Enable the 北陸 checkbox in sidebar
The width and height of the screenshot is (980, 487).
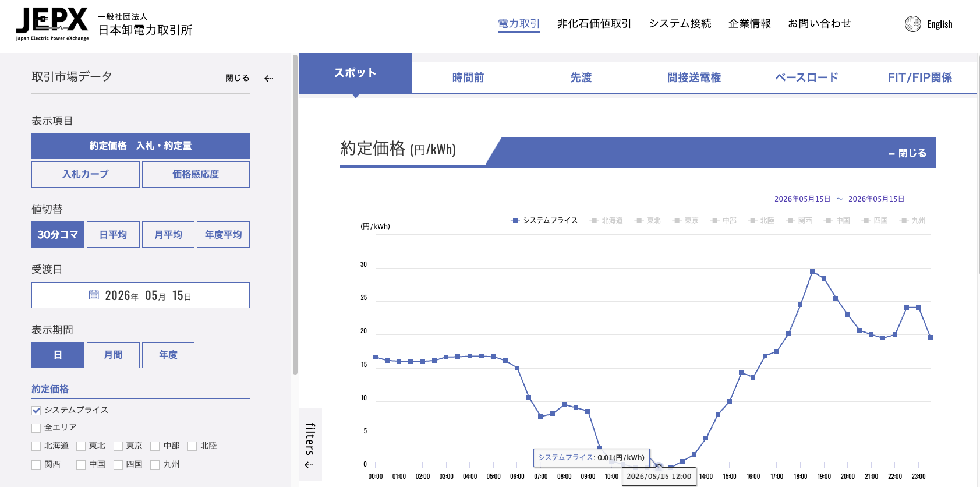(x=192, y=446)
